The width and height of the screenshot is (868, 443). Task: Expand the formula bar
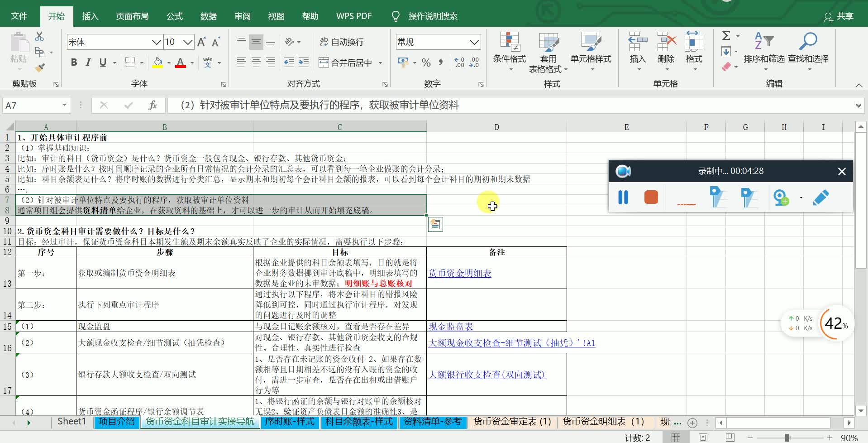(858, 106)
